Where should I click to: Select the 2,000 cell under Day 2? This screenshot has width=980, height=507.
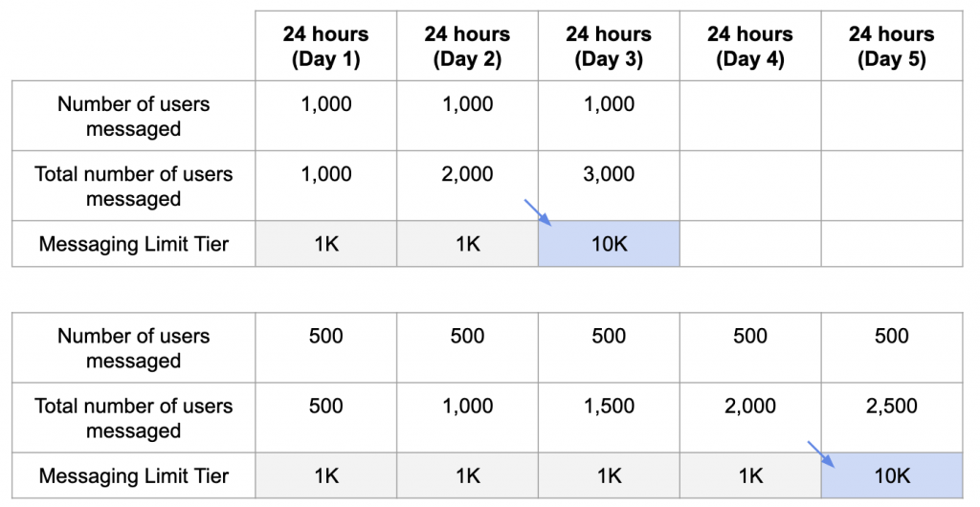[467, 186]
